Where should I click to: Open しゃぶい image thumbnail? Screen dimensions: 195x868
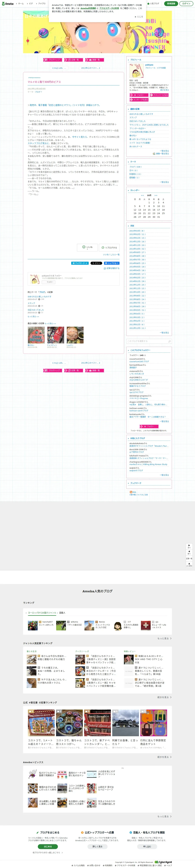[x=75, y=335]
